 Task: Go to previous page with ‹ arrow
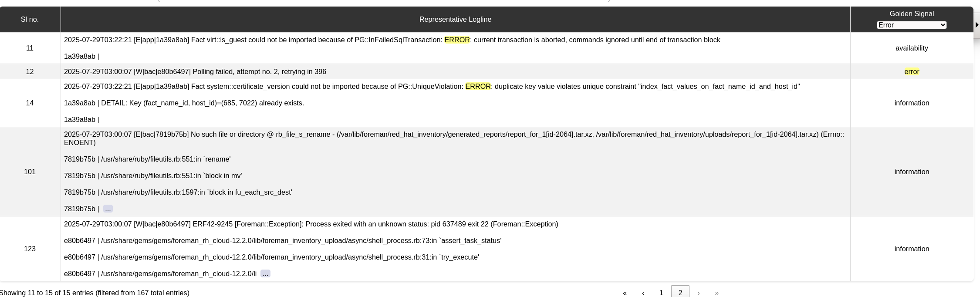[x=643, y=293]
